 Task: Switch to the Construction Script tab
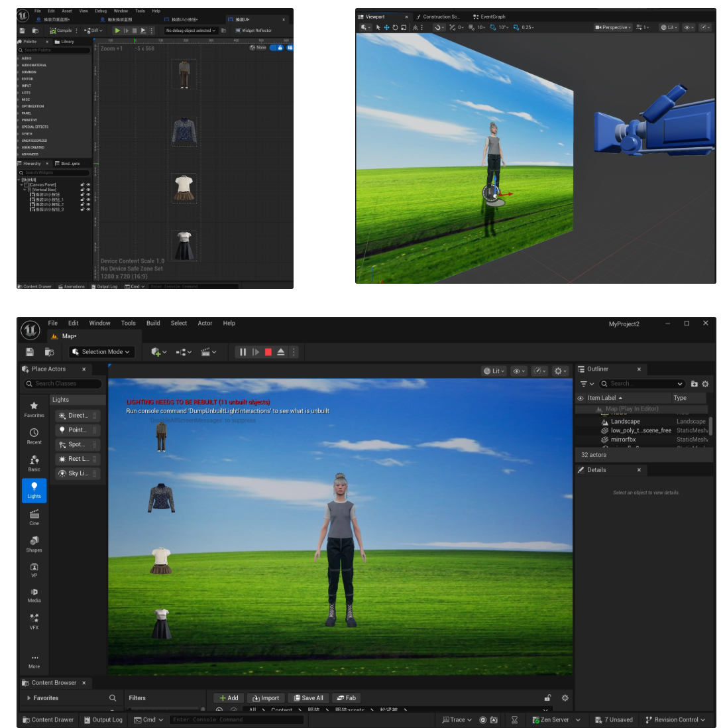[438, 17]
